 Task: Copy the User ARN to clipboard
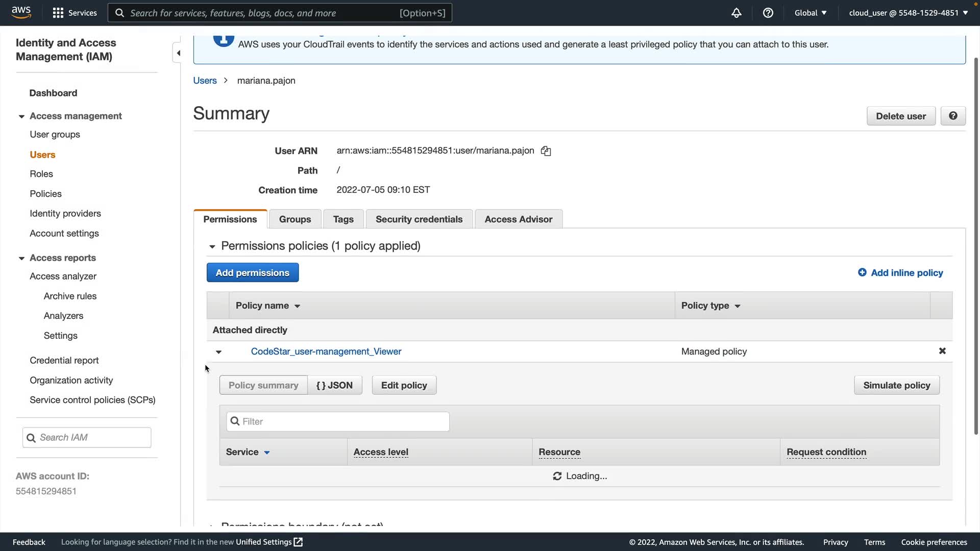pos(546,151)
